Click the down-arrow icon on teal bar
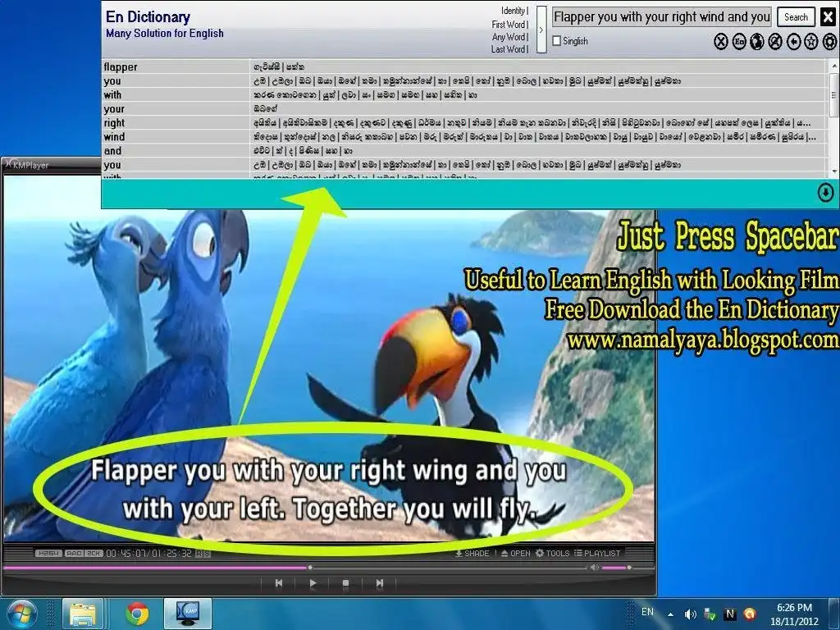Viewport: 840px width, 630px height. pos(825,193)
